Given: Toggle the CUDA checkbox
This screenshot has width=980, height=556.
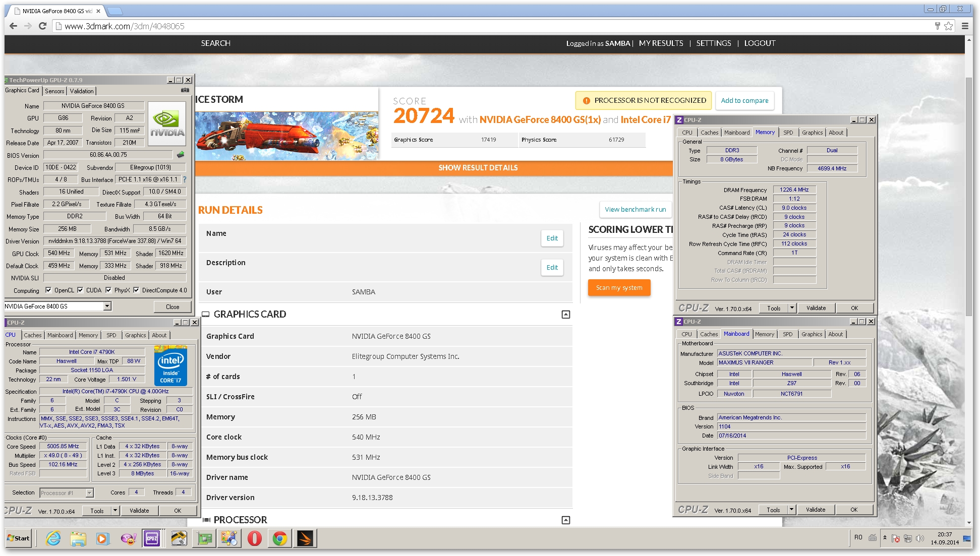Looking at the screenshot, I should click(x=80, y=290).
